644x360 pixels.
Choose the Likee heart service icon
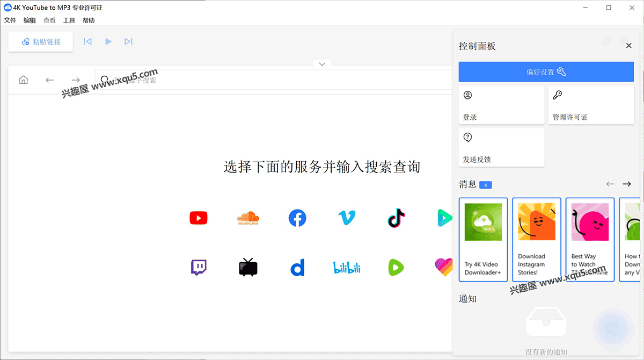[x=444, y=266]
